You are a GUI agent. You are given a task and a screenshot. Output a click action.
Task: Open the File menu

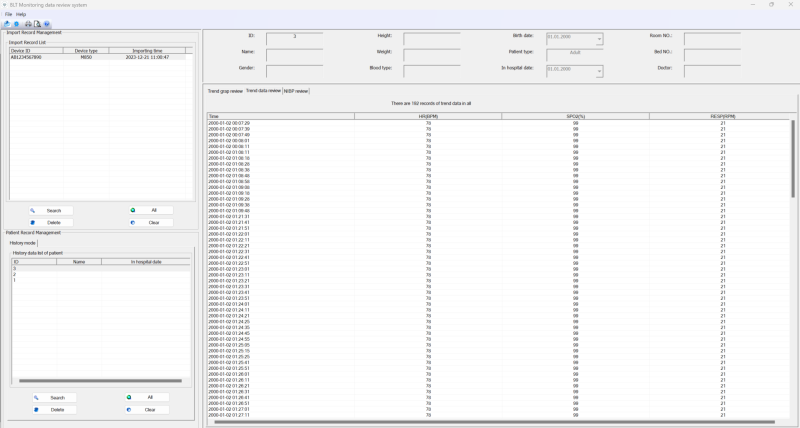click(8, 14)
